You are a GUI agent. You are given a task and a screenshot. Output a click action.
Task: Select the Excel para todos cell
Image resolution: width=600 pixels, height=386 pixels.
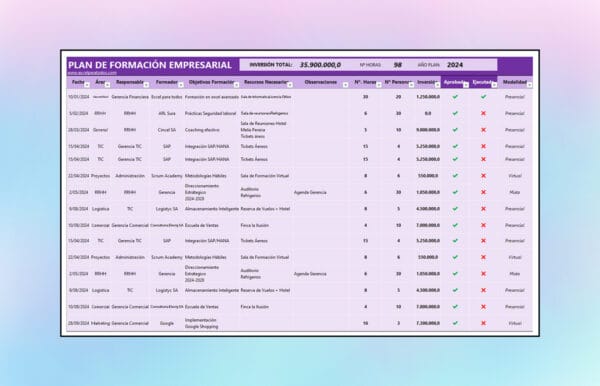[167, 97]
